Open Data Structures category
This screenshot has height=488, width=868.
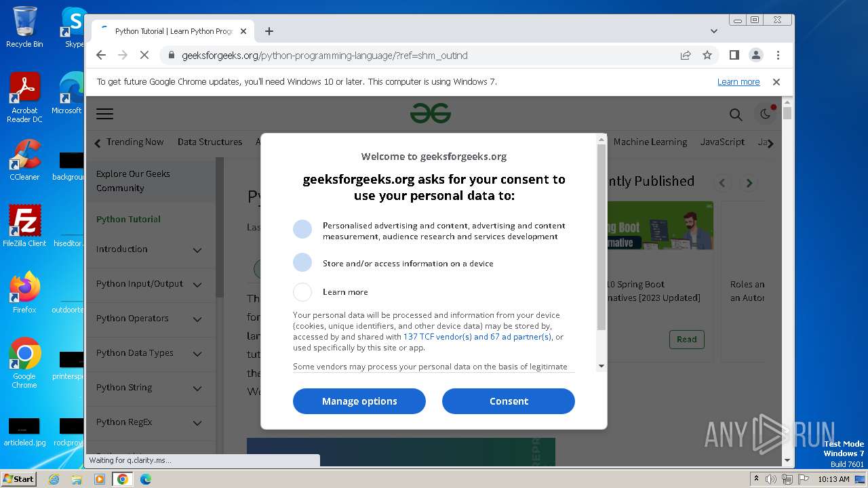click(x=210, y=142)
